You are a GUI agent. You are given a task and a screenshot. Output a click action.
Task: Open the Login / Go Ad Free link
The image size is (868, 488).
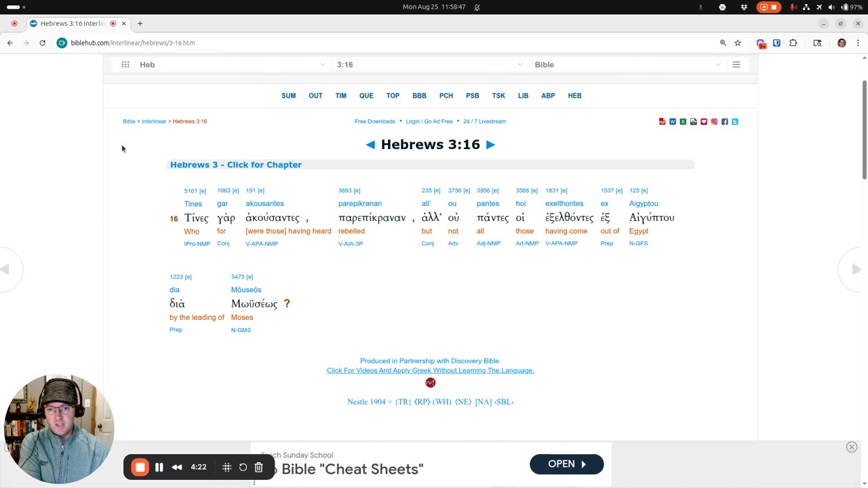pyautogui.click(x=429, y=121)
